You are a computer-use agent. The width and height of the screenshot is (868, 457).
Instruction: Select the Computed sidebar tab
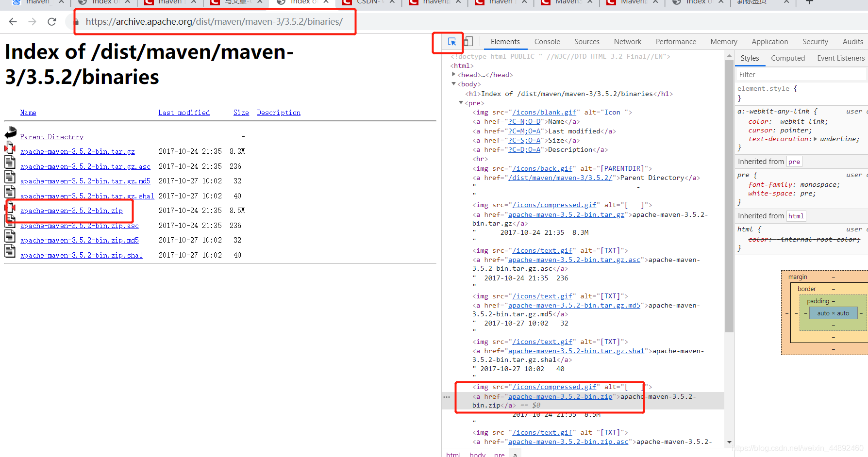click(x=788, y=58)
